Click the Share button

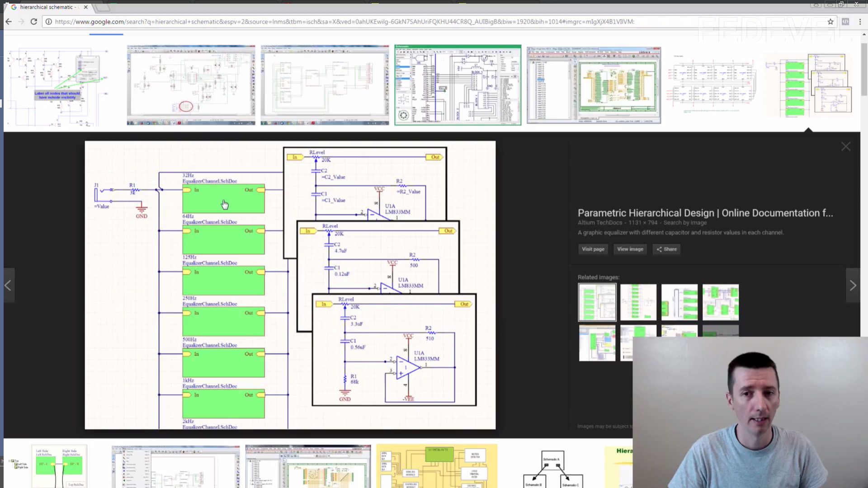point(666,249)
